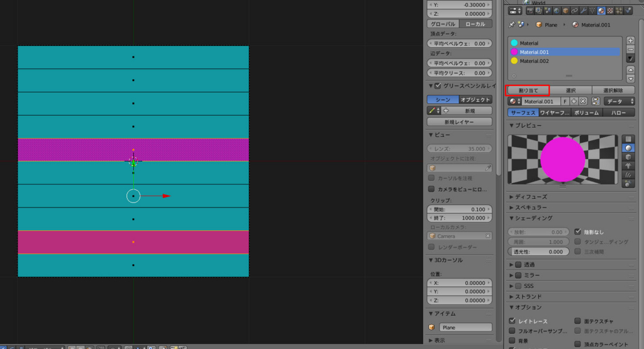The height and width of the screenshot is (349, 644).
Task: Open the Data (データ) link dropdown
Action: coord(619,101)
